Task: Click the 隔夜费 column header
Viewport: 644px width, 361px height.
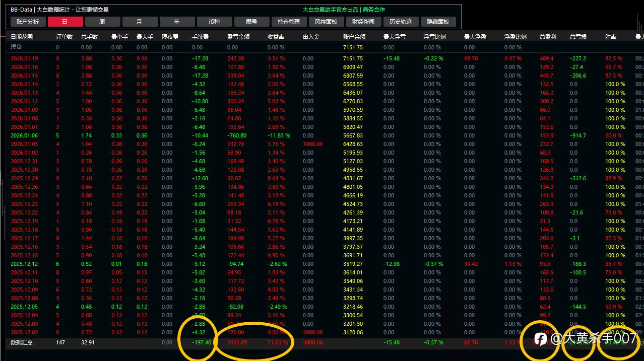Action: point(170,37)
